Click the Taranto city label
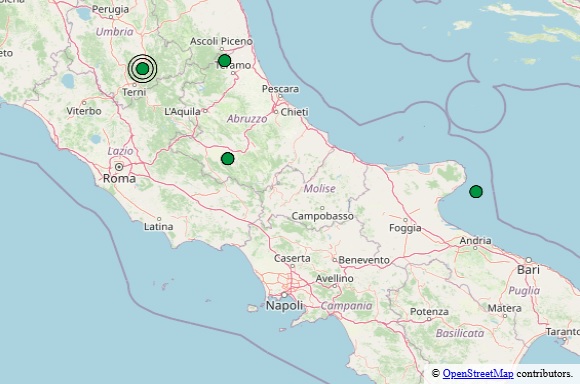The height and width of the screenshot is (384, 580). point(562,332)
